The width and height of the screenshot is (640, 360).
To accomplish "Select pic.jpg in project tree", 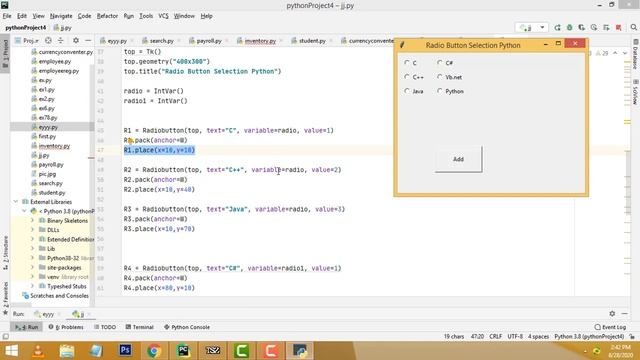I will (x=47, y=174).
